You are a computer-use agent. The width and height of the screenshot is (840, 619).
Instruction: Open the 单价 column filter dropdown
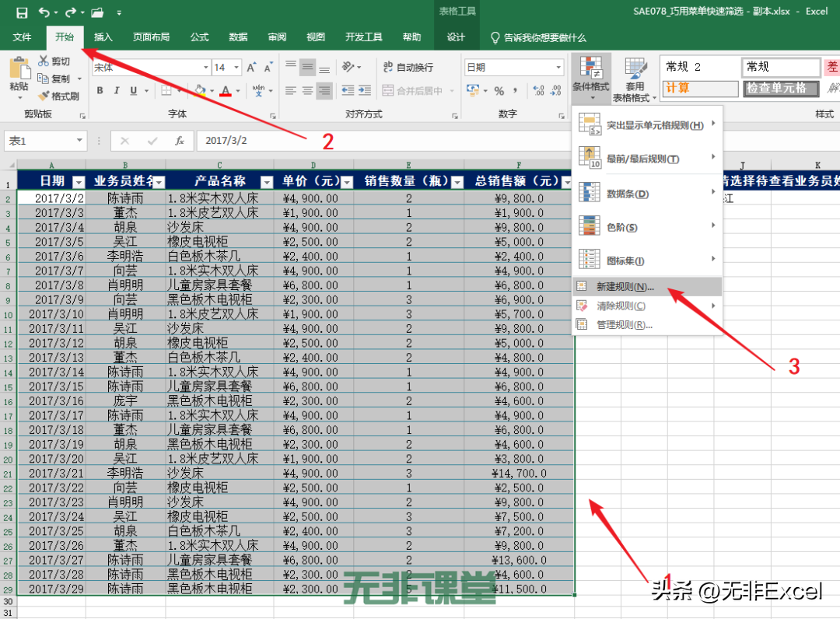347,182
